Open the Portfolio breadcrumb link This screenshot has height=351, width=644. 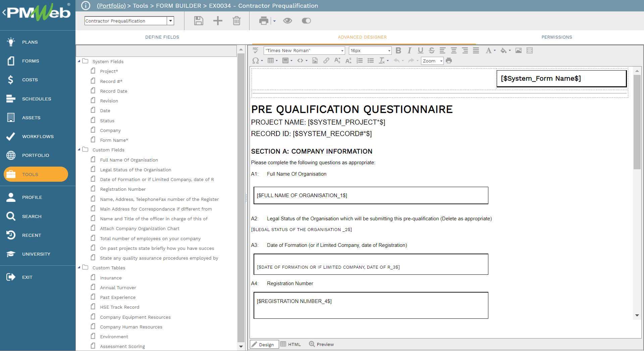click(x=111, y=6)
